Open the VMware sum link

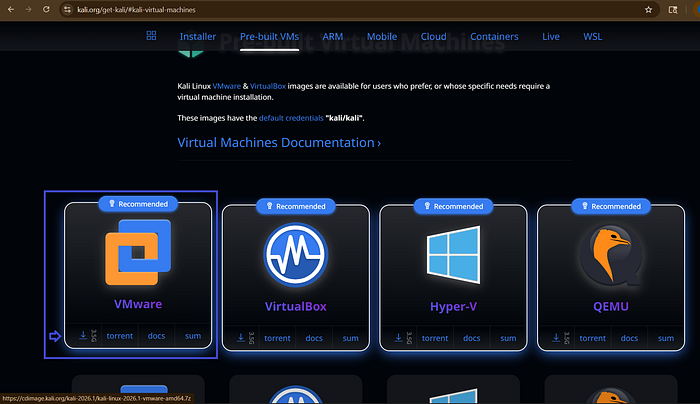[193, 336]
